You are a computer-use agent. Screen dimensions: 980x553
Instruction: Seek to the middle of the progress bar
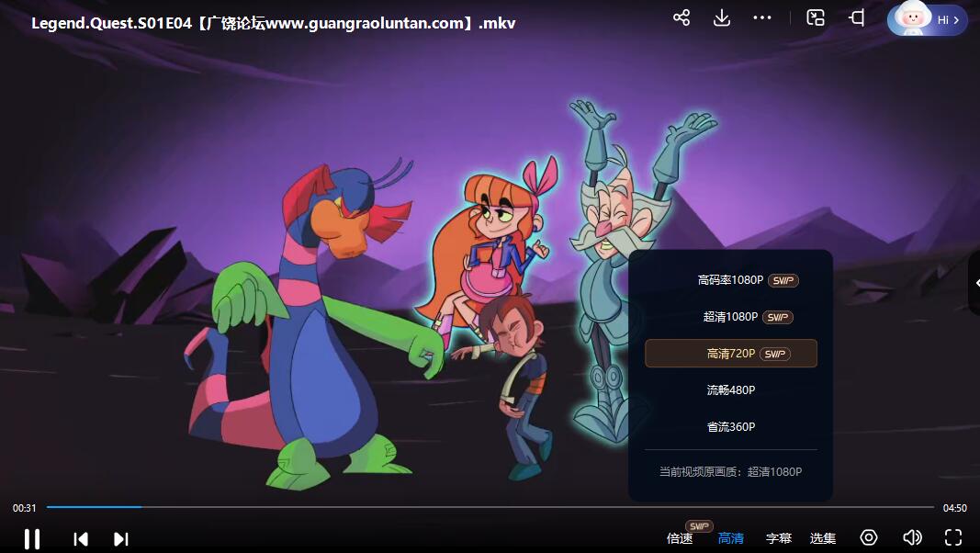tap(490, 507)
